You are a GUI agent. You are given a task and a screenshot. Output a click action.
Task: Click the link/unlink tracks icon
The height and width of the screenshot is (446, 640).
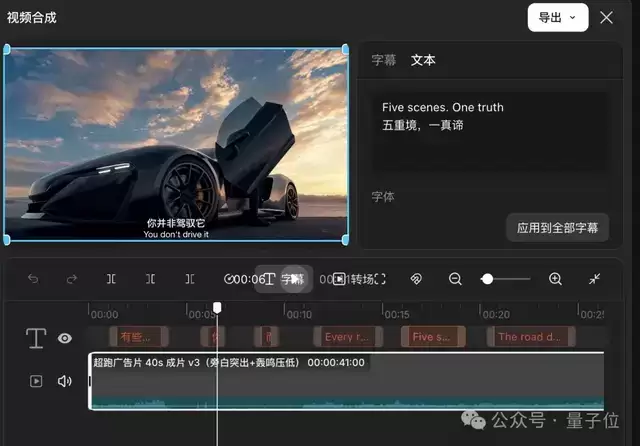click(x=416, y=279)
